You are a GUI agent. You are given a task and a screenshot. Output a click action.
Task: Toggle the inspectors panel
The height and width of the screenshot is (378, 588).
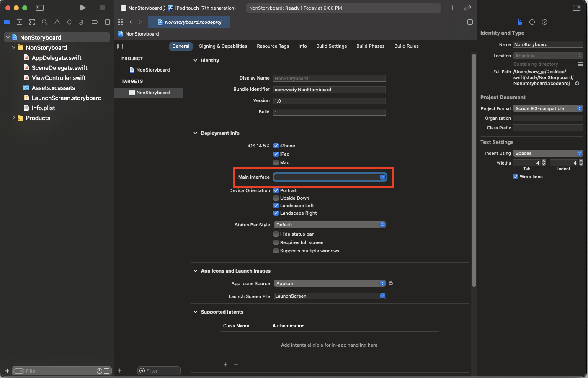(x=577, y=8)
